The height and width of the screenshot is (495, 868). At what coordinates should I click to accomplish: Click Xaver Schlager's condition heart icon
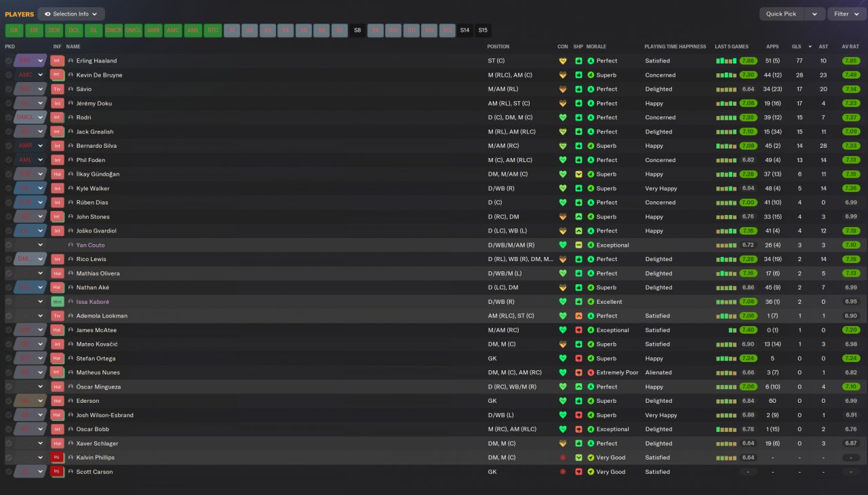click(562, 443)
